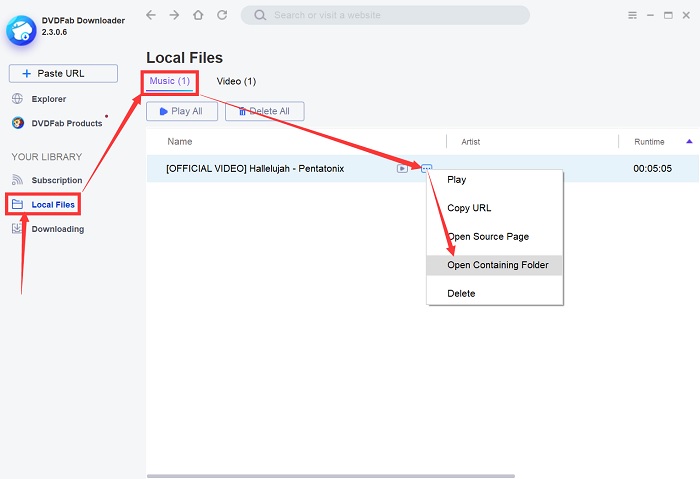Choose Delete from the context menu
Screen dimensions: 700x479
click(495, 293)
